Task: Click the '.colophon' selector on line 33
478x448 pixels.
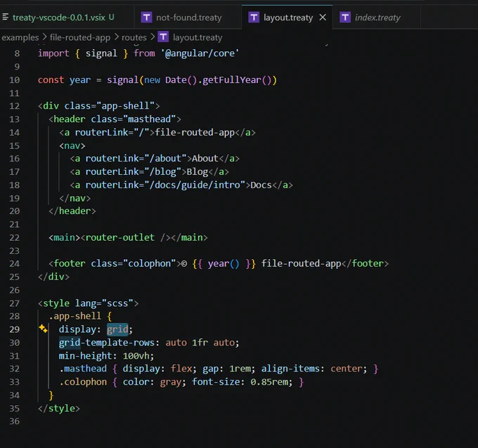Action: tap(83, 381)
